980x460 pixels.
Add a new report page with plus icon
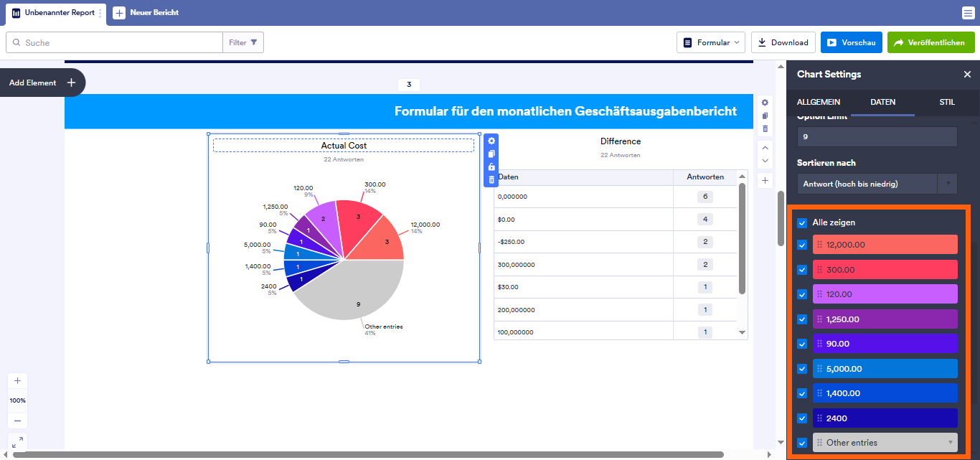(765, 180)
